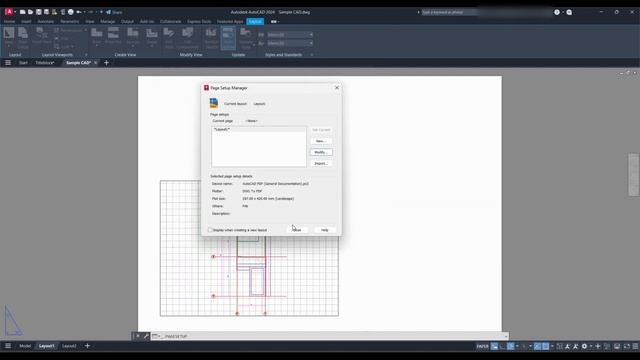Close the Sample CAD file tab

(x=96, y=63)
